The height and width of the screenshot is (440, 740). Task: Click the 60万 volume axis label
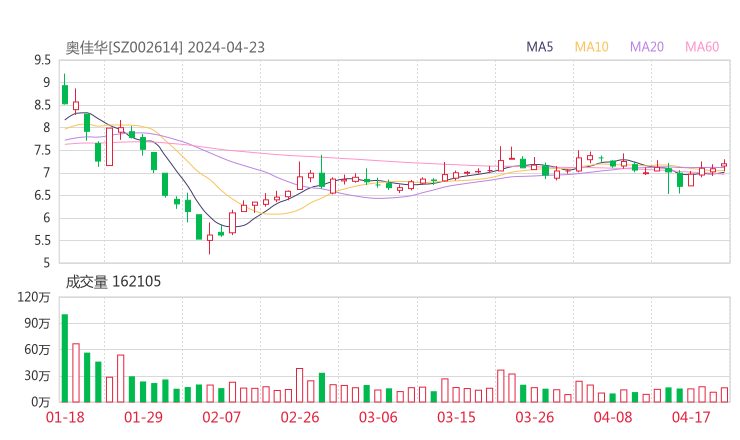coord(37,350)
